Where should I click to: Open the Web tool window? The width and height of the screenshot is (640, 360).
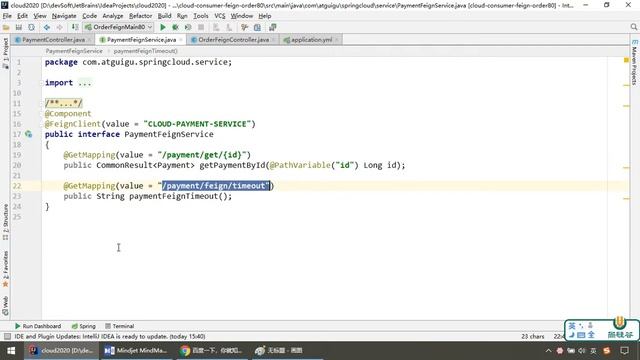(5, 306)
